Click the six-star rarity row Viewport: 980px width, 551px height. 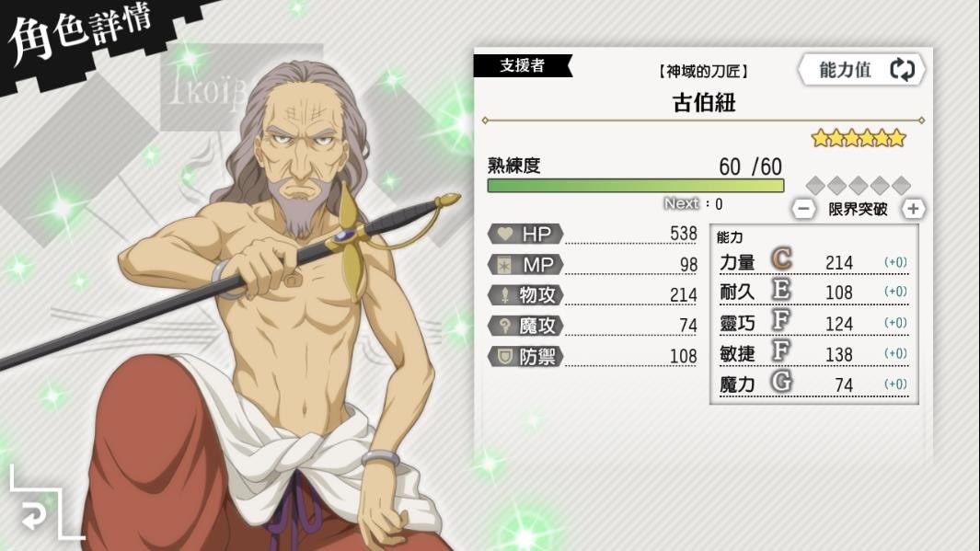click(859, 138)
